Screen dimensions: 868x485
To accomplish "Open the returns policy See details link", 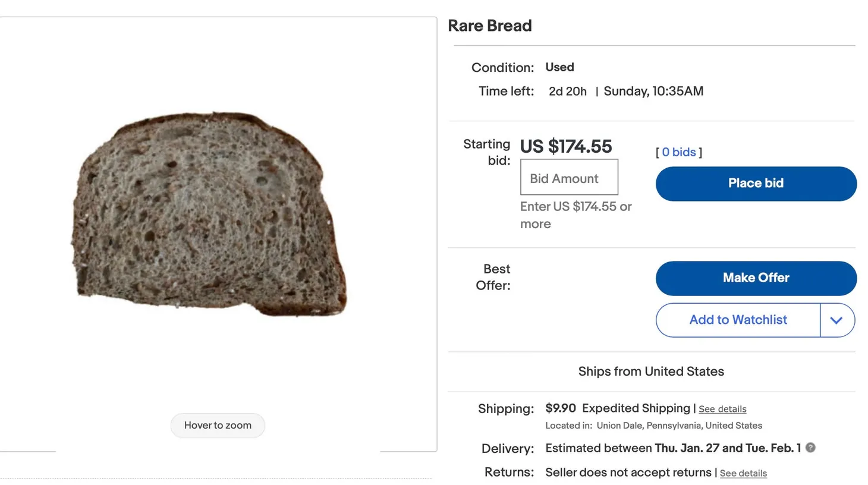I will [743, 473].
